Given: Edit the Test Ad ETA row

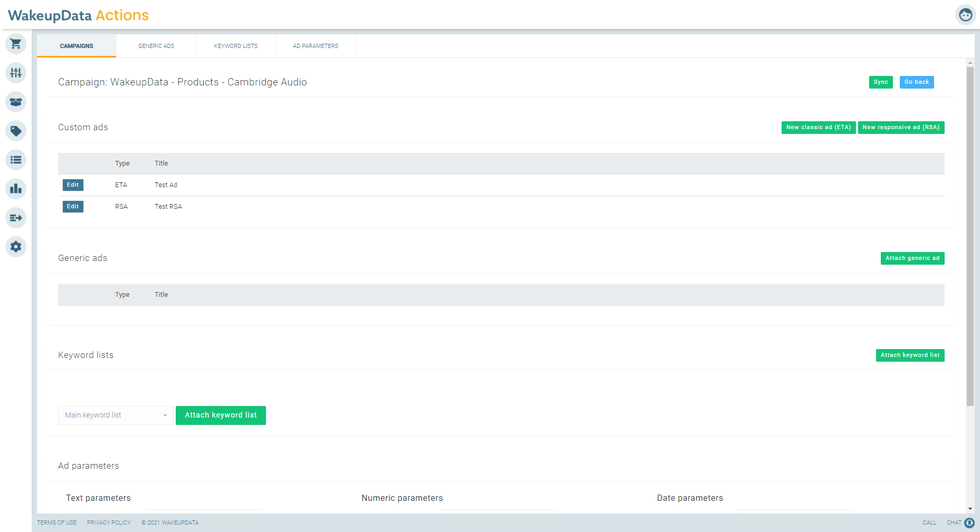Looking at the screenshot, I should 73,185.
